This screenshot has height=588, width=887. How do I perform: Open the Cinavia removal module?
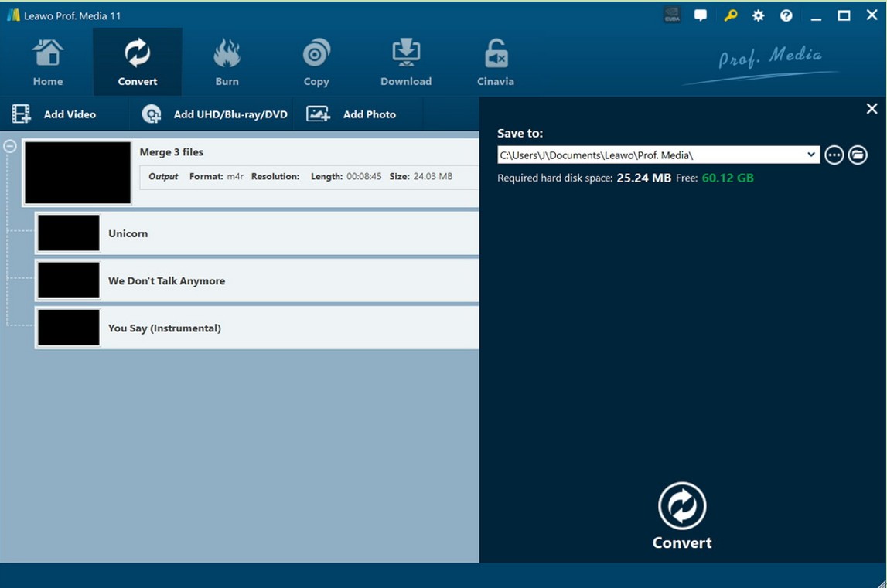495,63
